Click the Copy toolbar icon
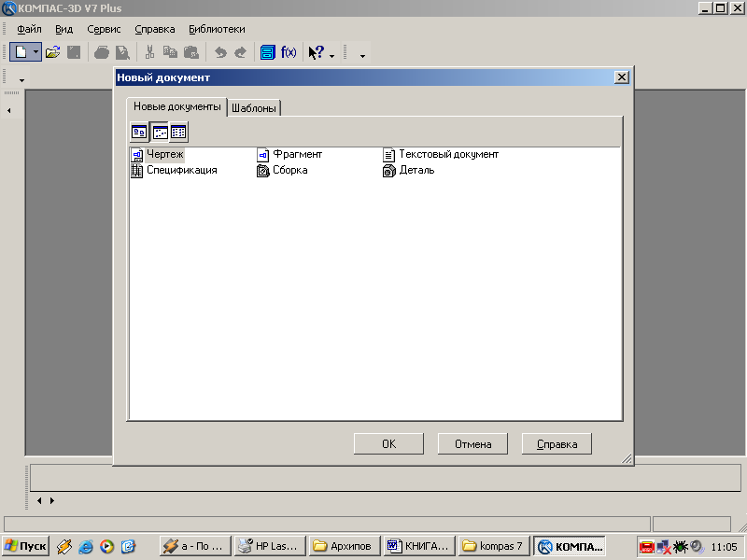Screen dimensions: 747x560 pyautogui.click(x=170, y=52)
